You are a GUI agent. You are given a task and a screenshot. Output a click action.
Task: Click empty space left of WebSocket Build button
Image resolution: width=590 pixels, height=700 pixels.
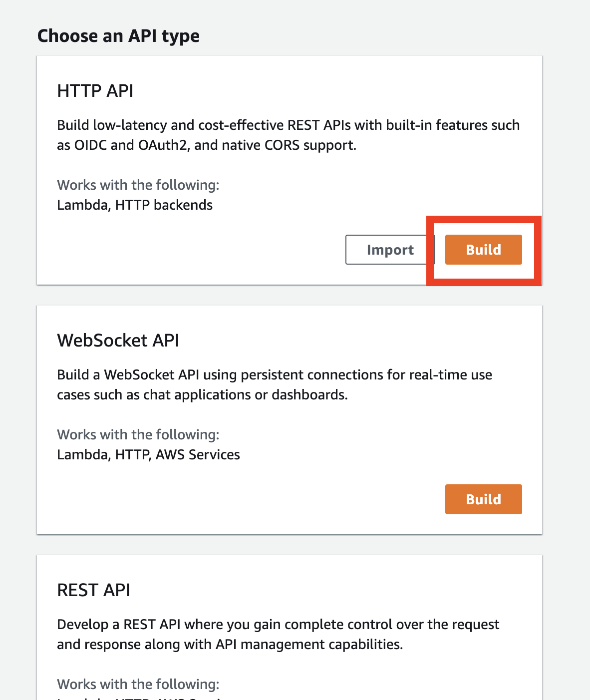coord(250,499)
